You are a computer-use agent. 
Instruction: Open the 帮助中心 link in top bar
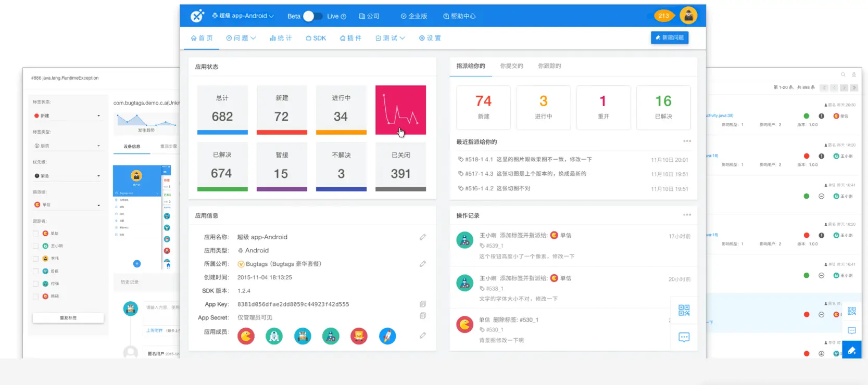459,17
